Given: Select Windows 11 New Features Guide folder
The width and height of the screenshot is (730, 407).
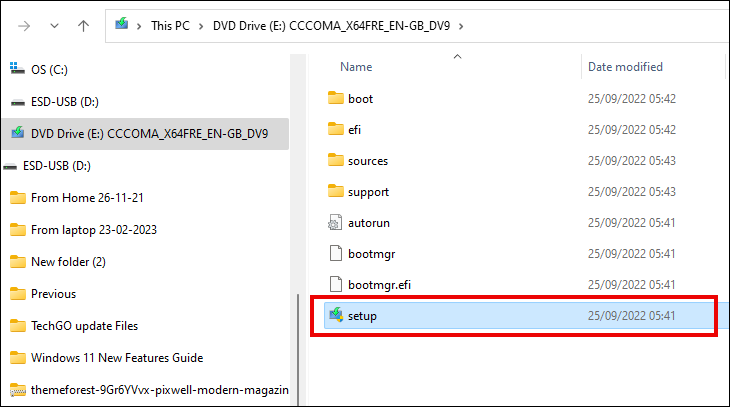Looking at the screenshot, I should (116, 358).
